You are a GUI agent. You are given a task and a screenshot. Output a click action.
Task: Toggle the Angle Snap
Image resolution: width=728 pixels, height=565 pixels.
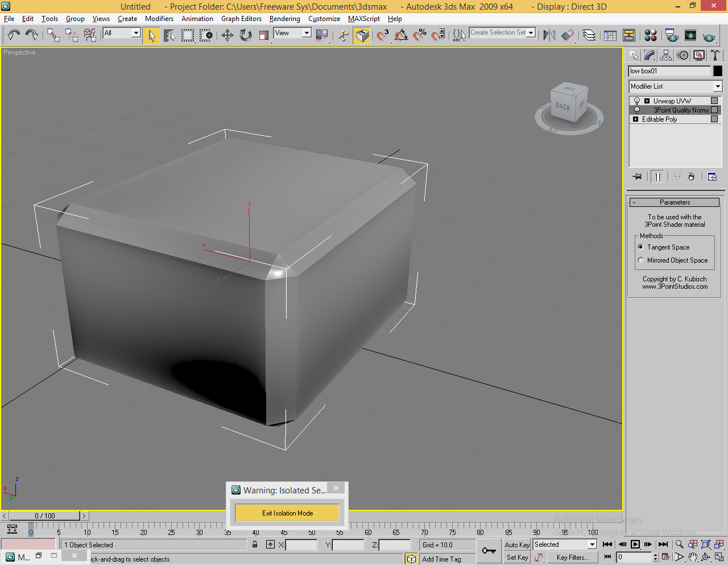point(401,35)
